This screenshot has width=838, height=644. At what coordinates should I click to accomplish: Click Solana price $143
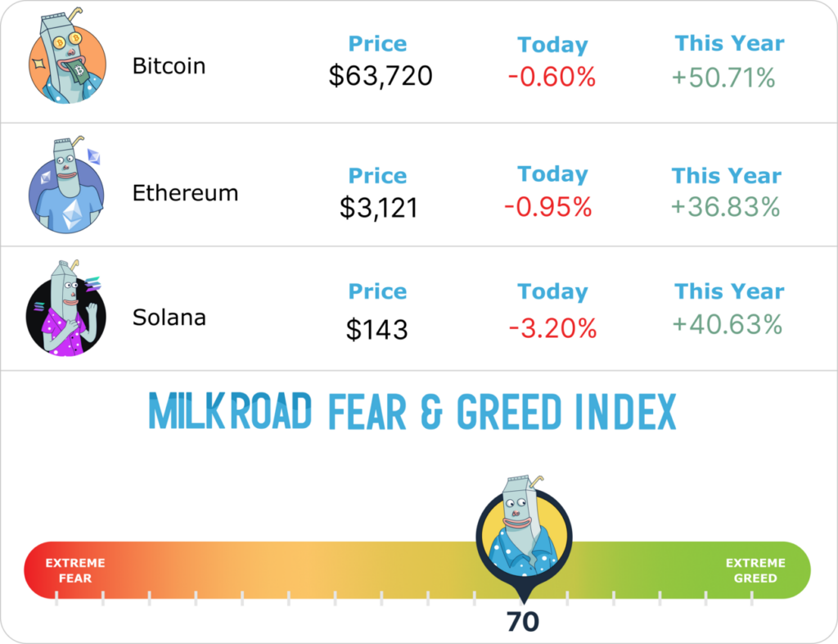376,329
